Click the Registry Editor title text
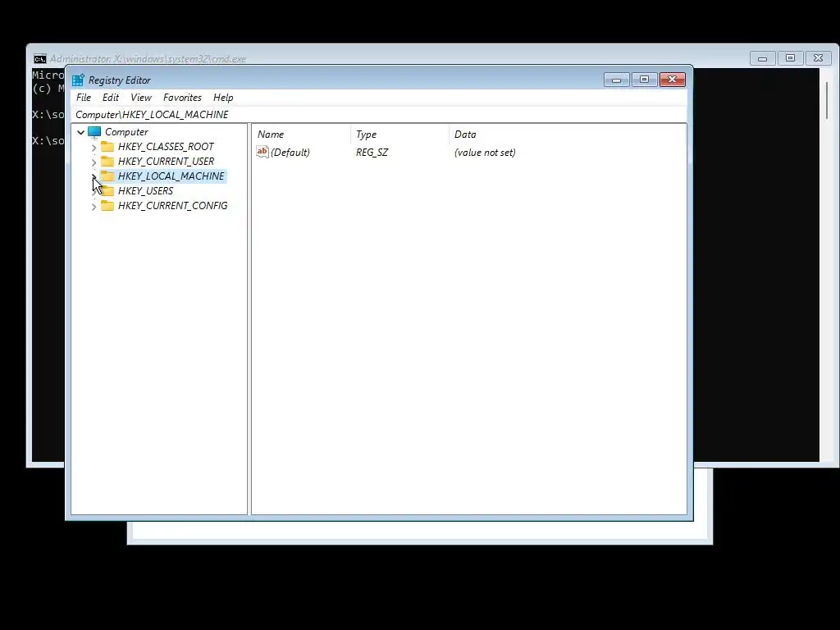The width and height of the screenshot is (840, 630). 120,80
